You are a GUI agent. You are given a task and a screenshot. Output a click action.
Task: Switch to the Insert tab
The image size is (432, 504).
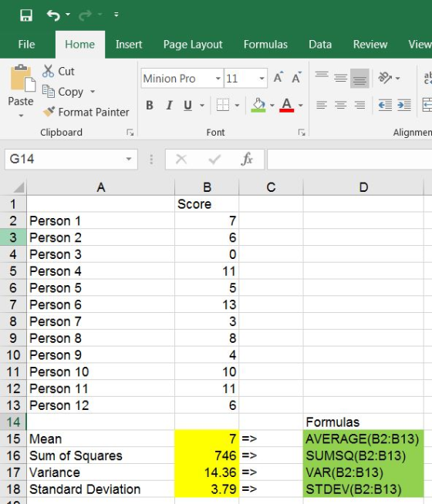pyautogui.click(x=129, y=45)
